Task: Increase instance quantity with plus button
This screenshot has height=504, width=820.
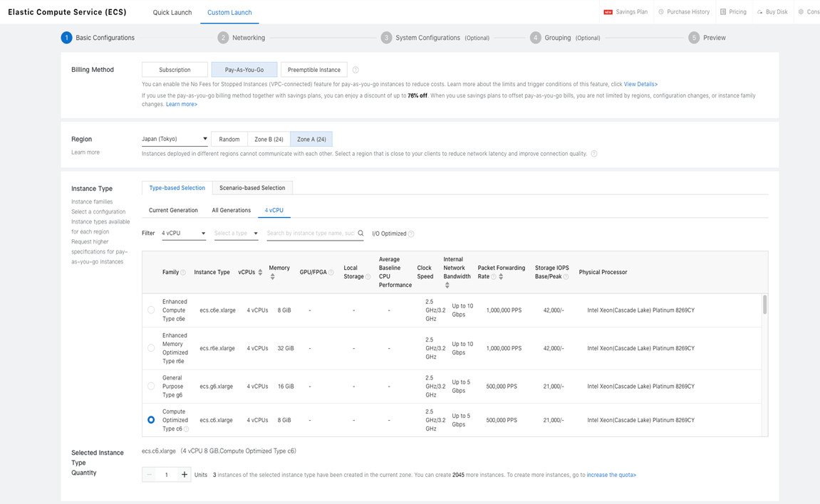Action: click(184, 475)
